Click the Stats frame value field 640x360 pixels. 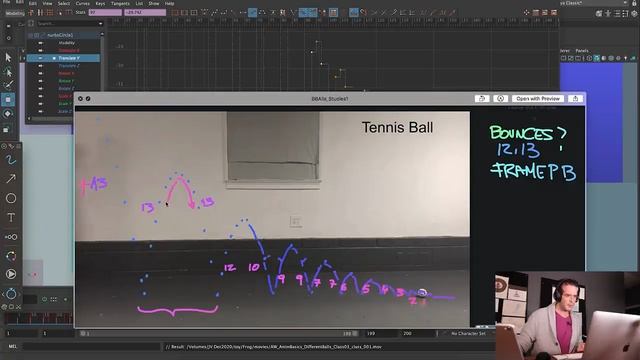point(105,13)
